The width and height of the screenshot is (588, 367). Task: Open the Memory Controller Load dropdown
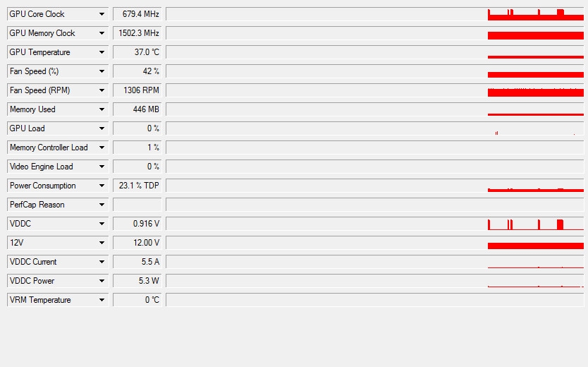click(102, 148)
